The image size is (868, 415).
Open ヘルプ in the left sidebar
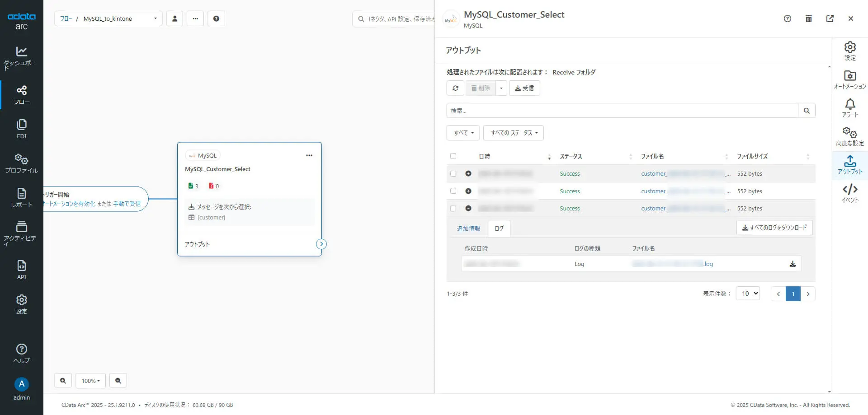coord(21,354)
